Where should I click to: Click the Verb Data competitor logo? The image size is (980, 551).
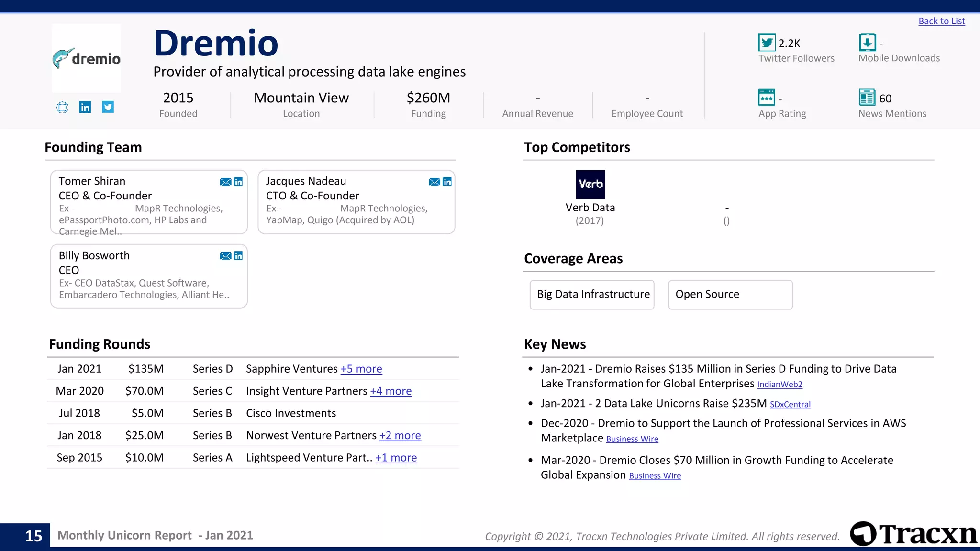(x=590, y=185)
